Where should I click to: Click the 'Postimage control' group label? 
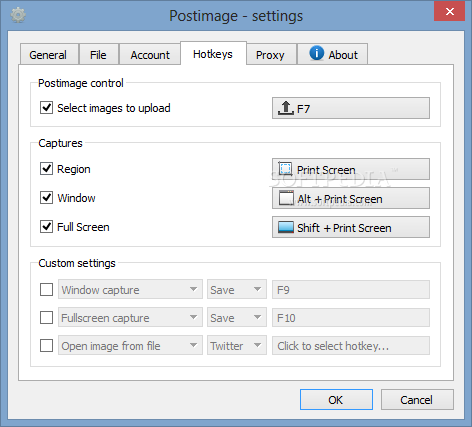point(81,83)
